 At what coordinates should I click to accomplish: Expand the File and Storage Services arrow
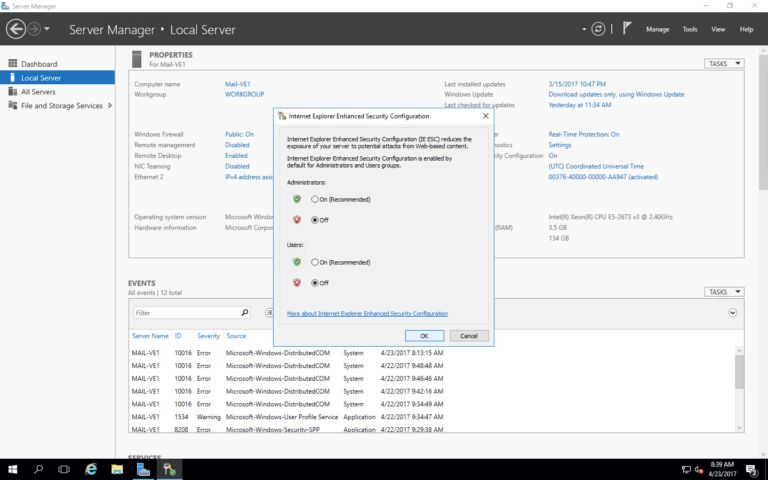coord(110,105)
